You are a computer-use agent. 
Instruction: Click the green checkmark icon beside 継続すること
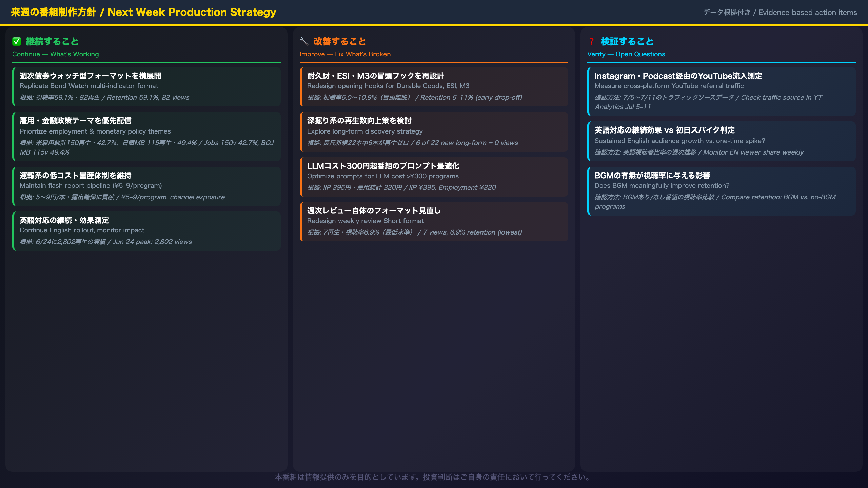(17, 41)
